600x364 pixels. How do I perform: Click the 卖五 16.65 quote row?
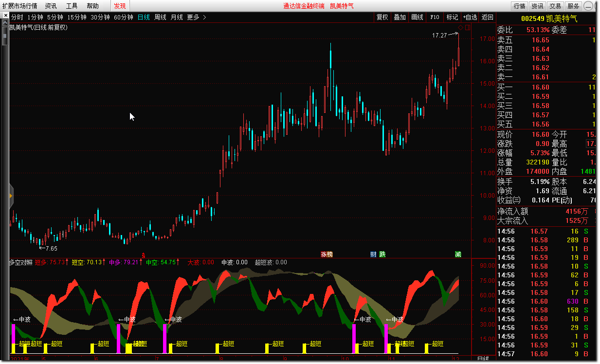(546, 40)
